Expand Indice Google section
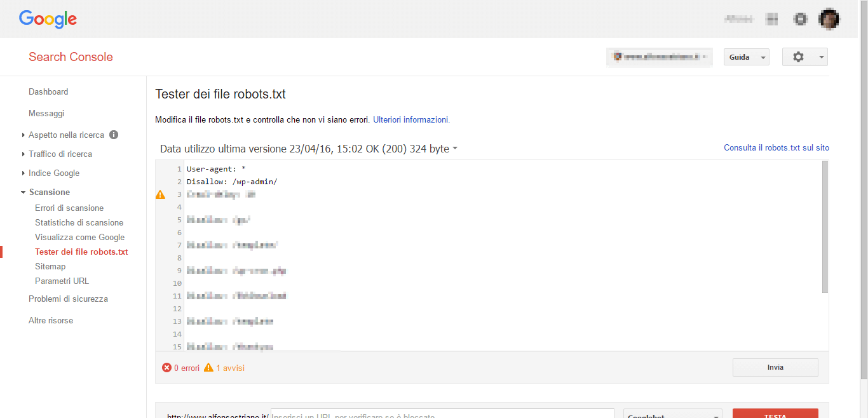Image resolution: width=868 pixels, height=418 pixels. [x=24, y=173]
